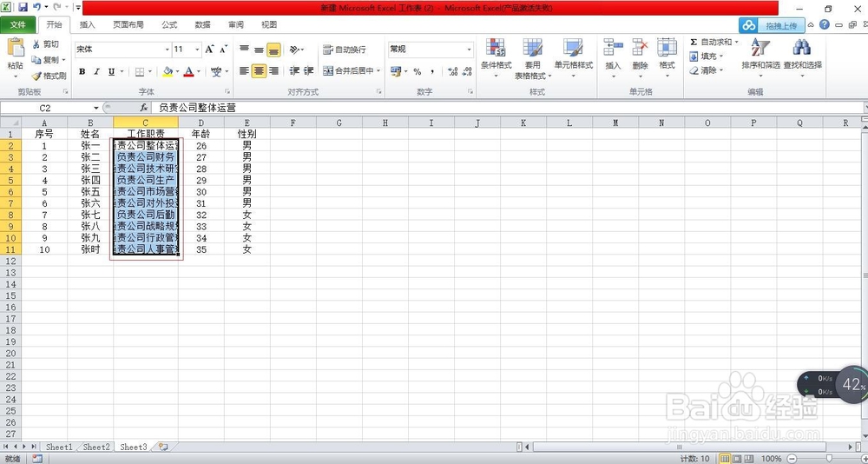Toggle center horizontal alignment
This screenshot has width=868, height=464.
(259, 71)
